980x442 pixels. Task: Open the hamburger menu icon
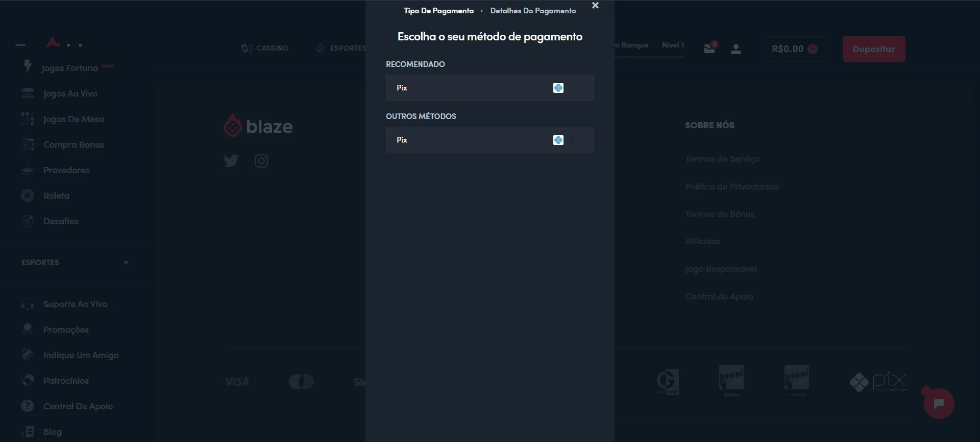click(20, 45)
